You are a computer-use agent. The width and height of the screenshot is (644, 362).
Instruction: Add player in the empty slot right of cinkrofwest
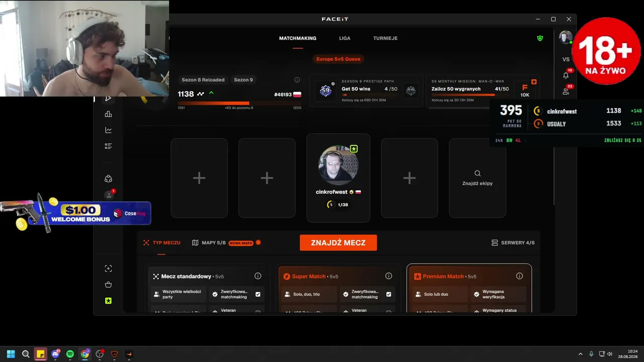tap(410, 178)
